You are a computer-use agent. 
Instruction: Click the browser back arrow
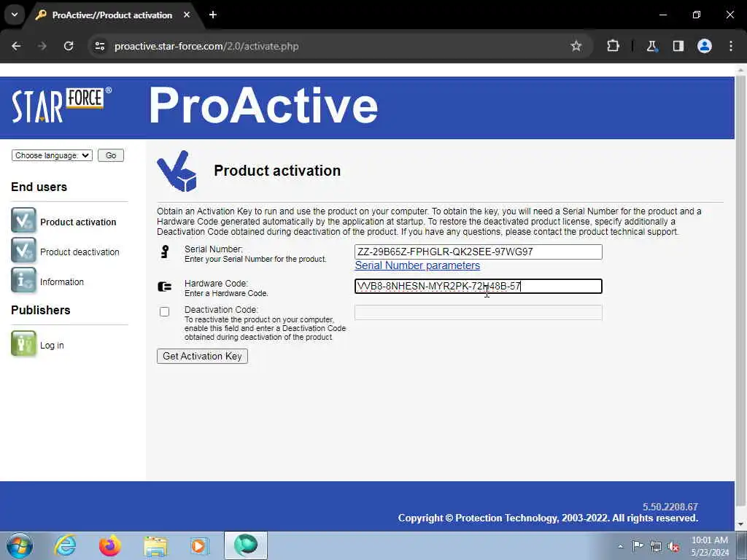pos(16,46)
